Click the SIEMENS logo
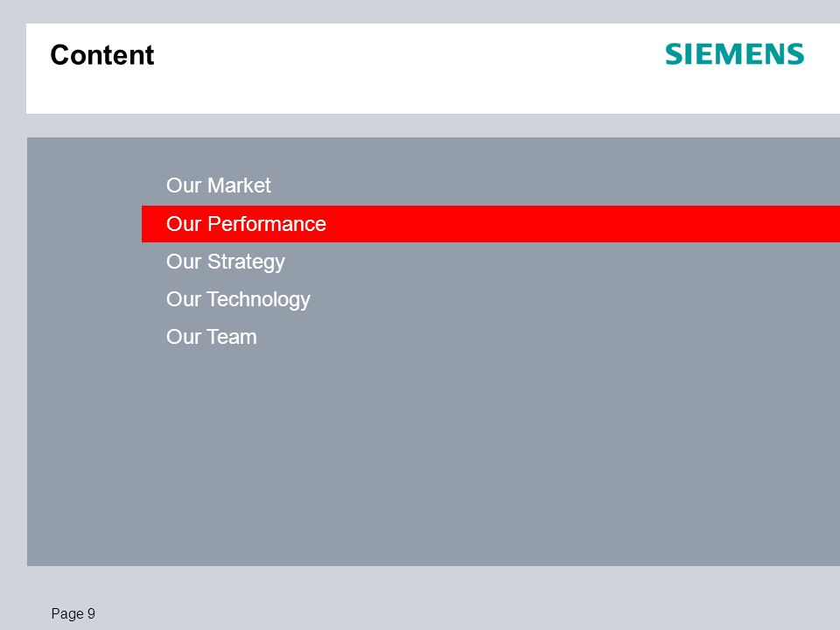This screenshot has width=840, height=630. [x=734, y=54]
